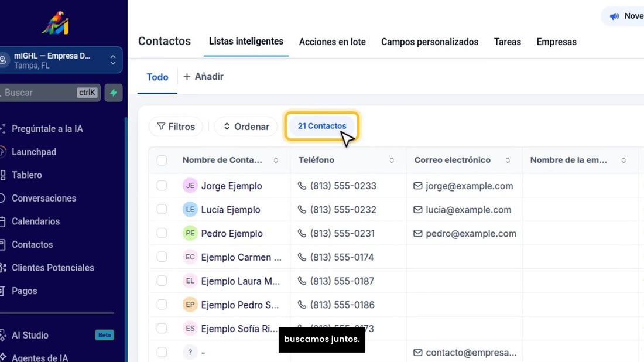Click the green lightning quick-action icon
644x362 pixels.
click(x=114, y=93)
